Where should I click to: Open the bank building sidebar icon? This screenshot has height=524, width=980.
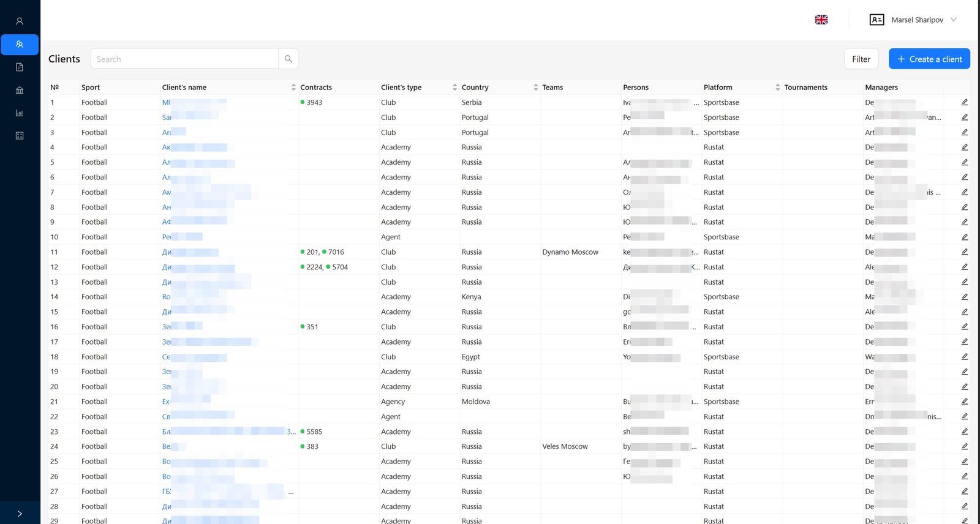(20, 91)
